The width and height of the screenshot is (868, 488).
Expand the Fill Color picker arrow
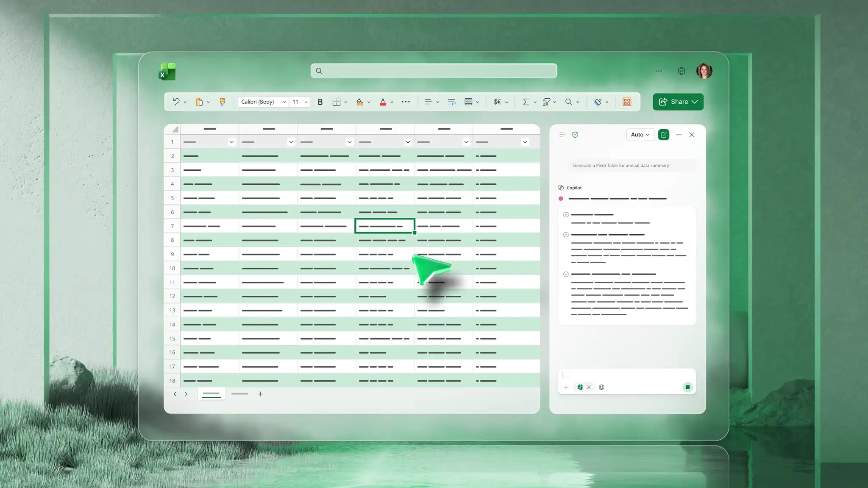(x=369, y=102)
